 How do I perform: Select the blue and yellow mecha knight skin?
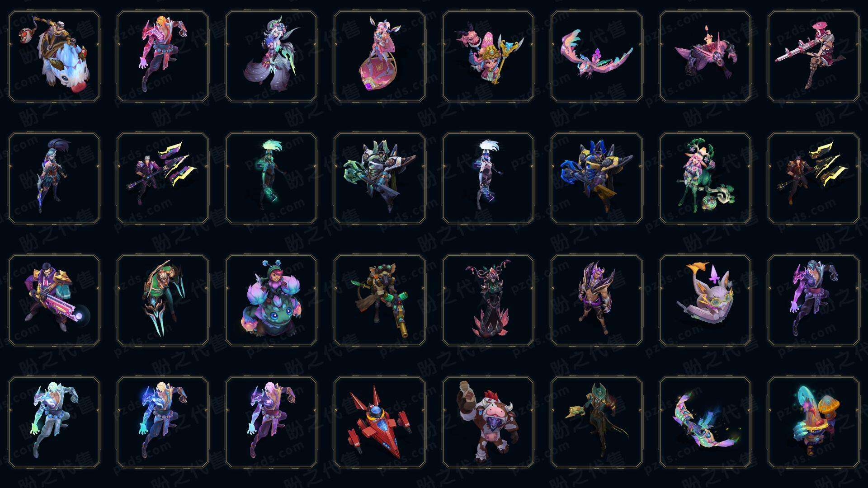597,178
